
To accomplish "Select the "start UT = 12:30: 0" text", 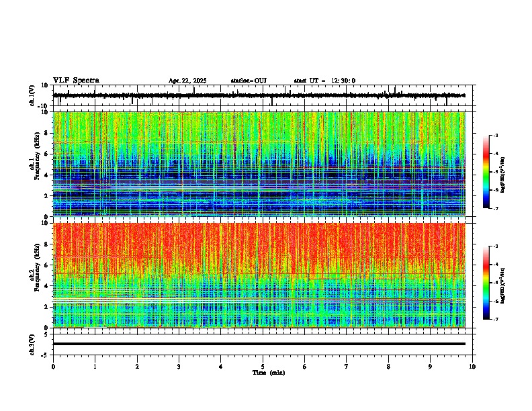I will click(324, 81).
